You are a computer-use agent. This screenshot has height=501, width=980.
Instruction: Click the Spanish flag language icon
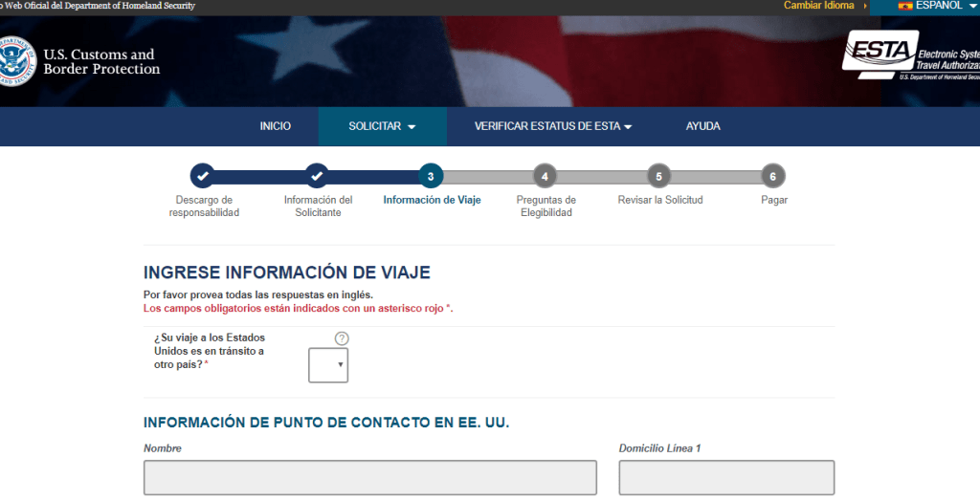904,6
